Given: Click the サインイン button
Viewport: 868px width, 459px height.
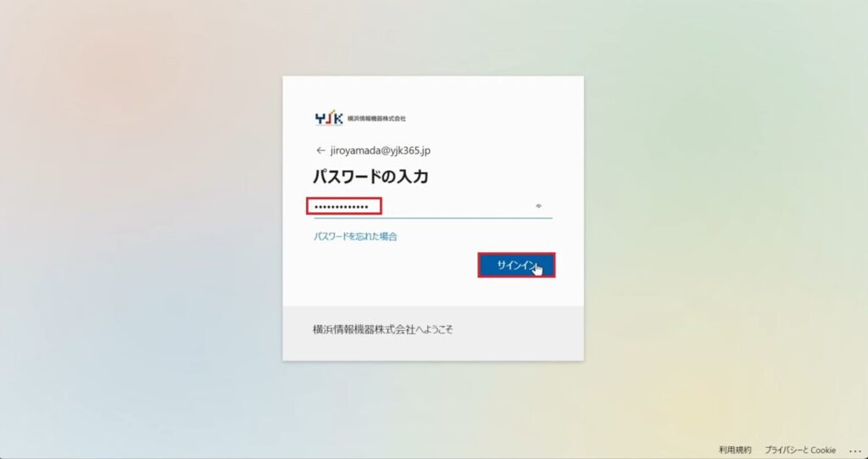Looking at the screenshot, I should (x=516, y=266).
